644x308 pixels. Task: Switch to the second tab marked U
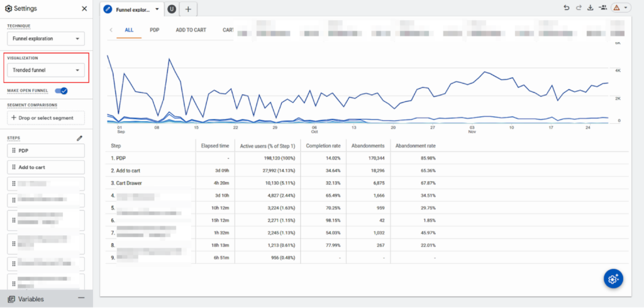tap(172, 9)
